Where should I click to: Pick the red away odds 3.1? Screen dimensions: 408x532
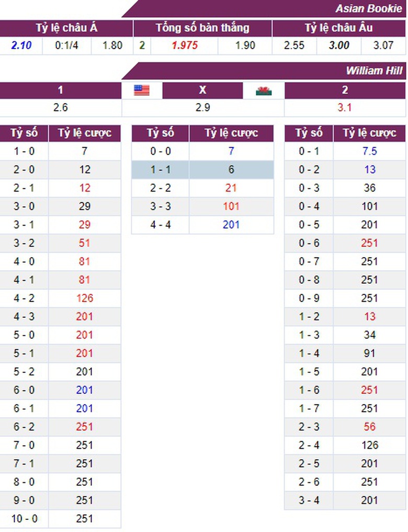tap(345, 108)
